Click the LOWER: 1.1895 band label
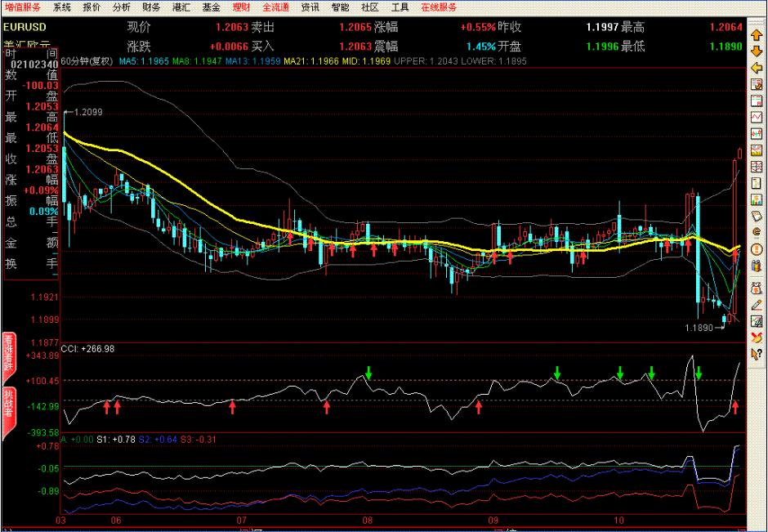Viewport: 768px width, 532px height. pos(494,61)
